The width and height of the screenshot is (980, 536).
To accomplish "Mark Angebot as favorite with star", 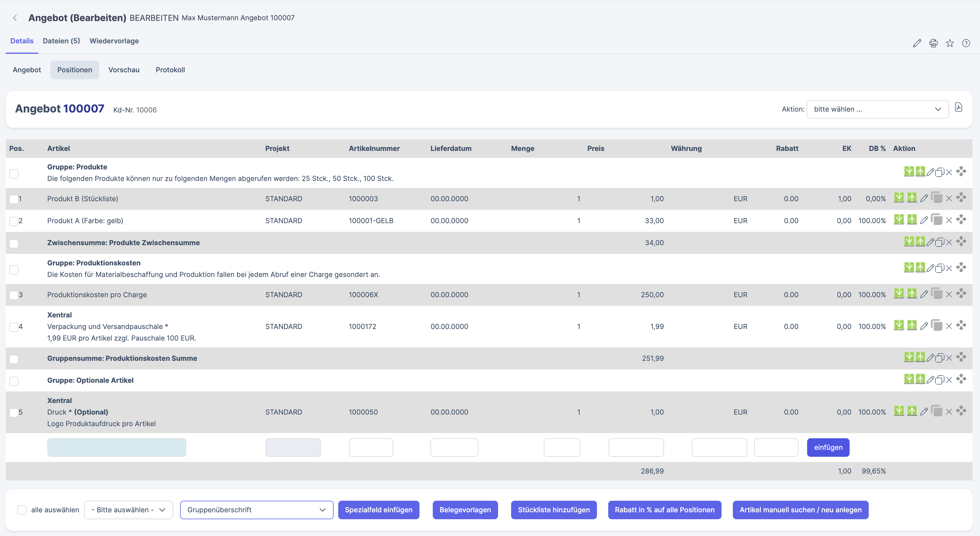I will pos(950,43).
